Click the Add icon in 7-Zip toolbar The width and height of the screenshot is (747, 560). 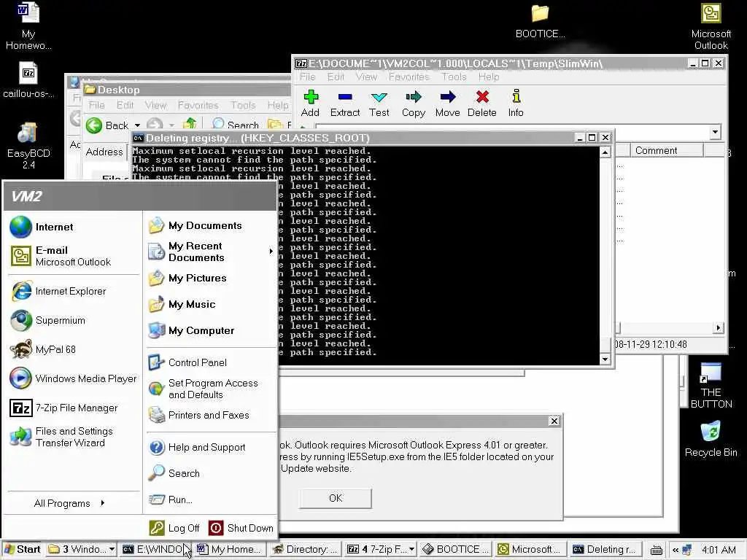click(x=310, y=104)
